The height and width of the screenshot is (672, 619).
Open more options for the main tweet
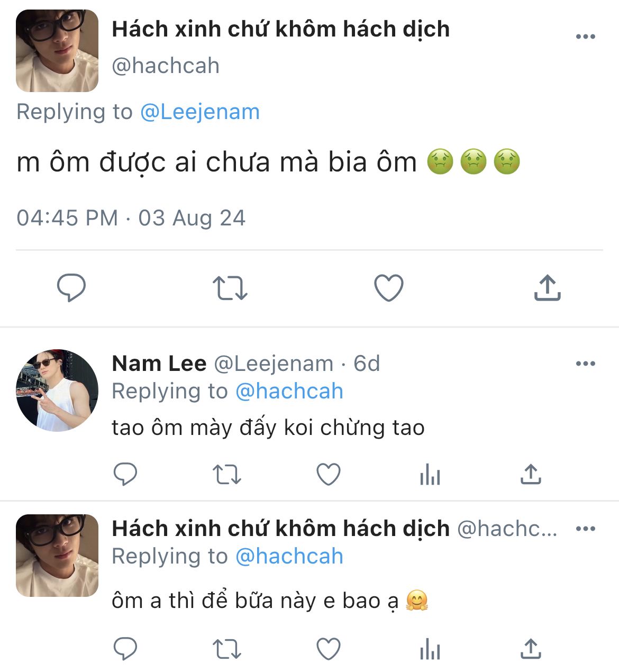click(585, 37)
